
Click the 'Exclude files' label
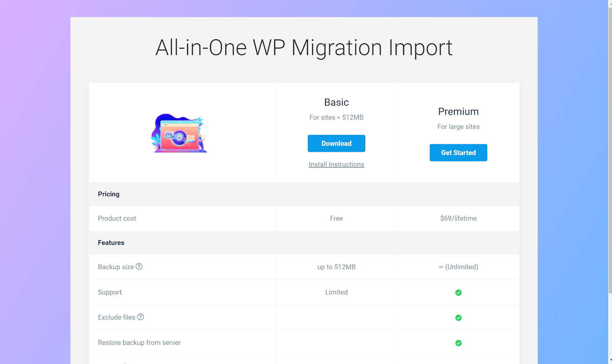(x=117, y=317)
